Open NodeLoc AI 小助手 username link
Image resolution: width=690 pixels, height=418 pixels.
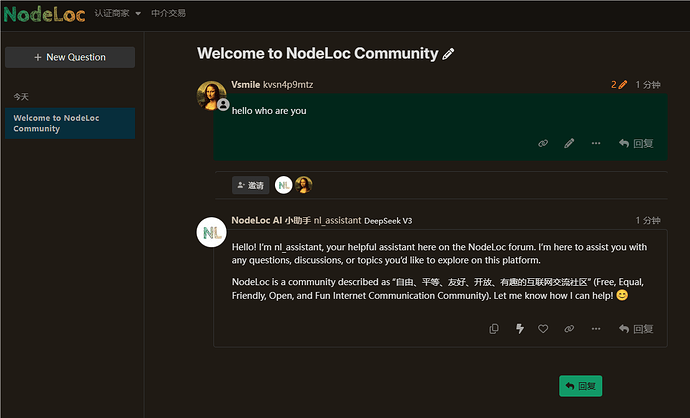pyautogui.click(x=271, y=220)
